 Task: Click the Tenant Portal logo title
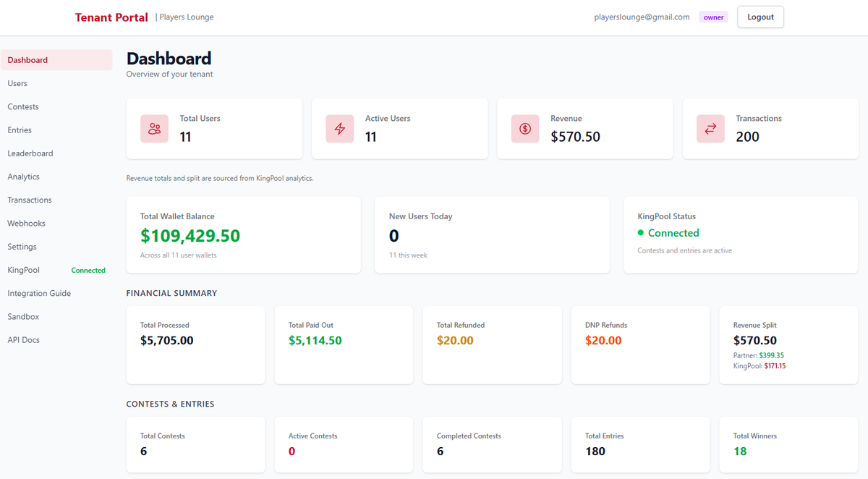pyautogui.click(x=111, y=17)
